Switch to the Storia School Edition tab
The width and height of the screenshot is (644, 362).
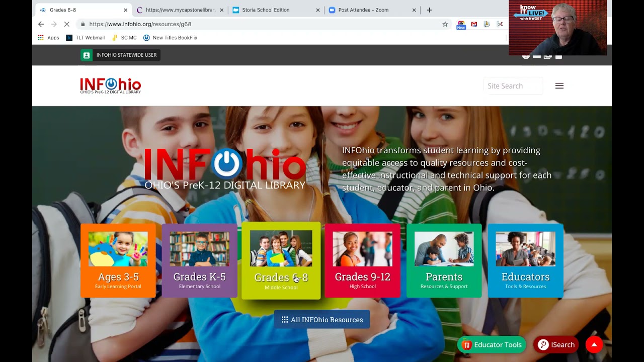pyautogui.click(x=276, y=10)
